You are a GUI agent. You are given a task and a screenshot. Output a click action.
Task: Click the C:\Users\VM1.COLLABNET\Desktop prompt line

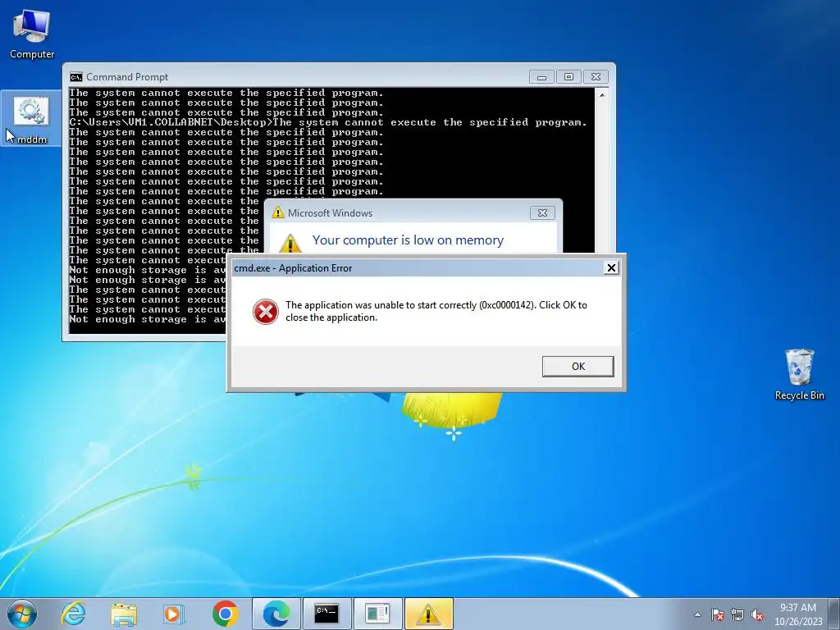click(x=328, y=123)
